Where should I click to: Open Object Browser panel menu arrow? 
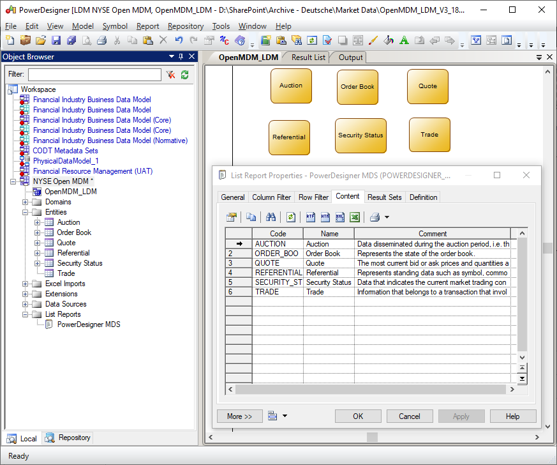tap(172, 56)
